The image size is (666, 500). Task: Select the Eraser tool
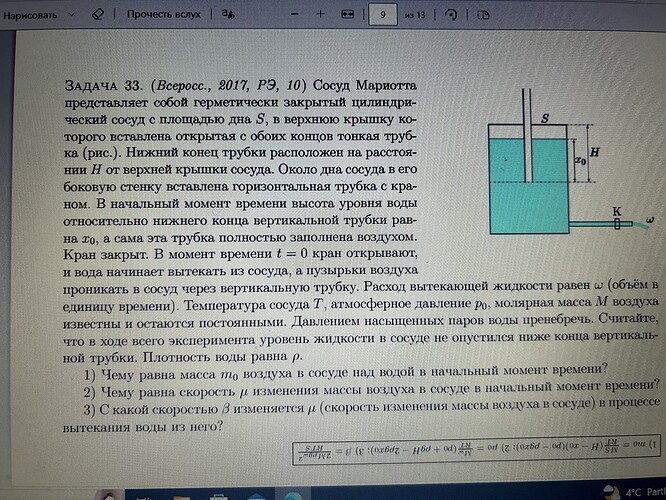point(98,15)
